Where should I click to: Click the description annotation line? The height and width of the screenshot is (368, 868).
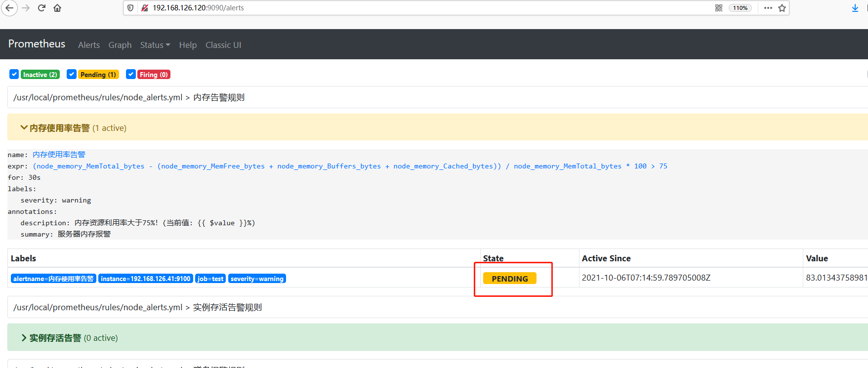point(138,223)
